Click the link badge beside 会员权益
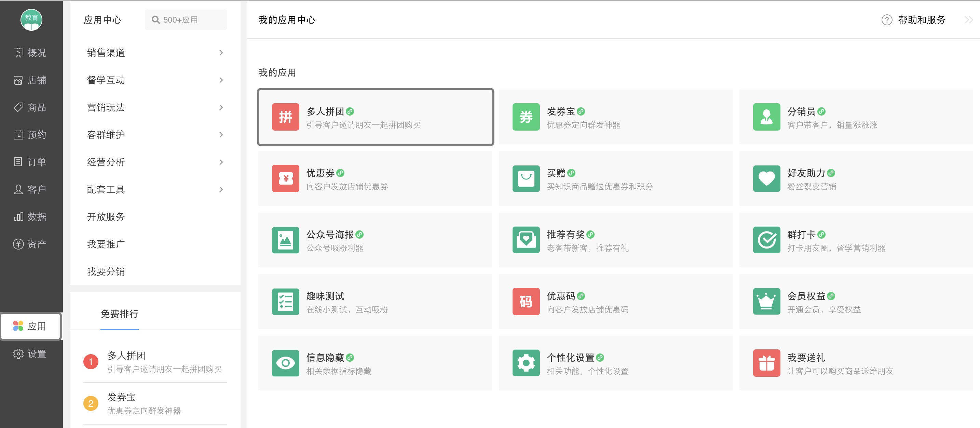The width and height of the screenshot is (980, 428). point(831,296)
